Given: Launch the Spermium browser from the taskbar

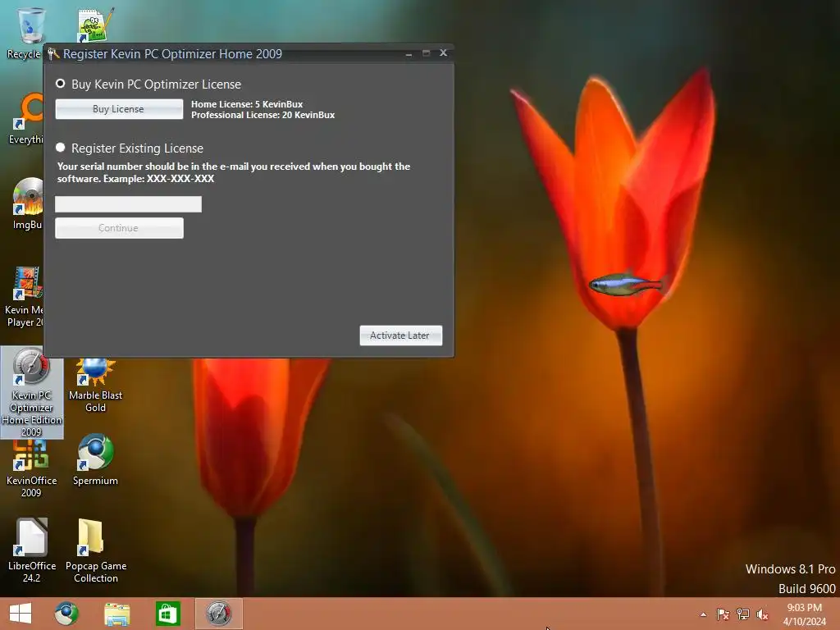Looking at the screenshot, I should (66, 614).
